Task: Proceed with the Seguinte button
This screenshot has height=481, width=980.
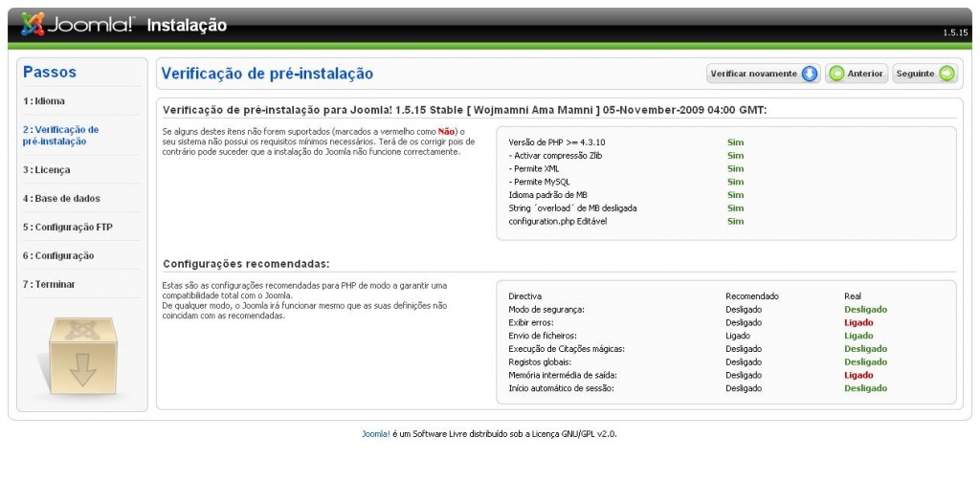Action: coord(924,74)
